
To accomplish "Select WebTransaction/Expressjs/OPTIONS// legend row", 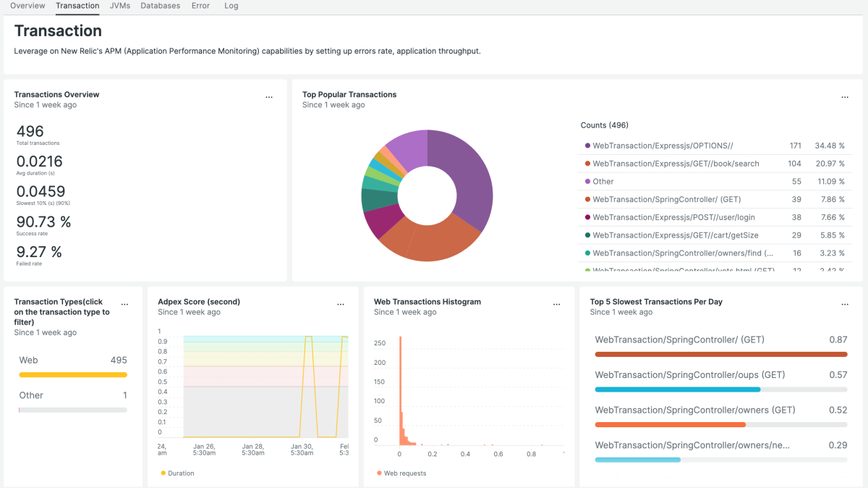I will [663, 146].
